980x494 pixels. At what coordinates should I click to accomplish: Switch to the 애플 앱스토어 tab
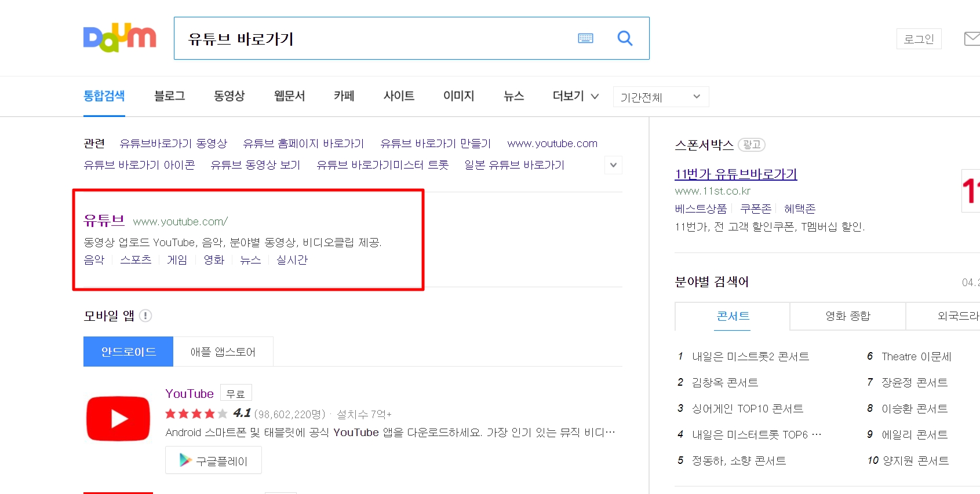(x=223, y=352)
